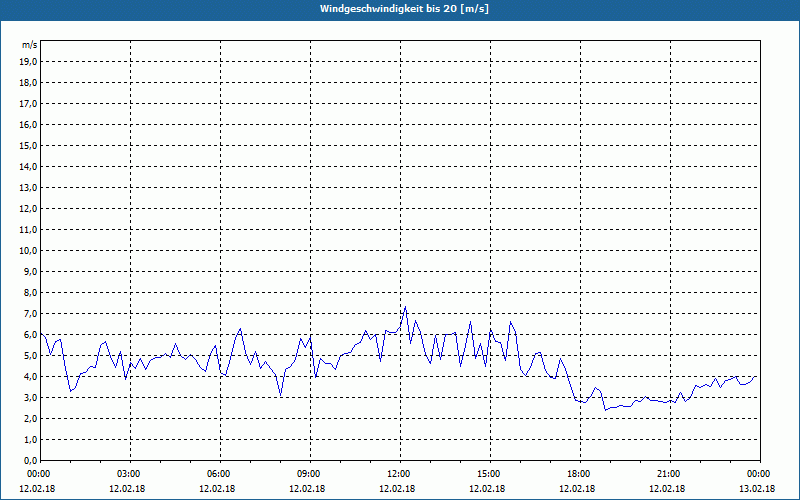Click the 'm/s' unit label on the axis
The image size is (800, 500).
(x=30, y=45)
